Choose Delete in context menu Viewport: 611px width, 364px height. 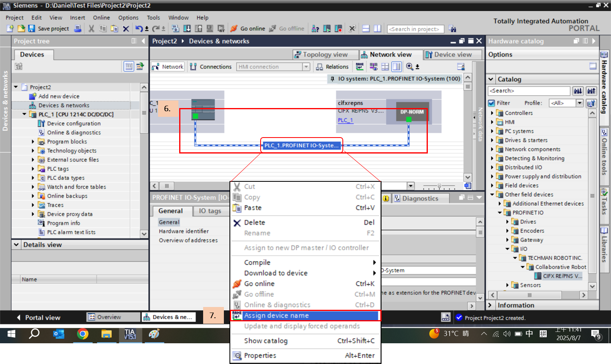pos(305,222)
